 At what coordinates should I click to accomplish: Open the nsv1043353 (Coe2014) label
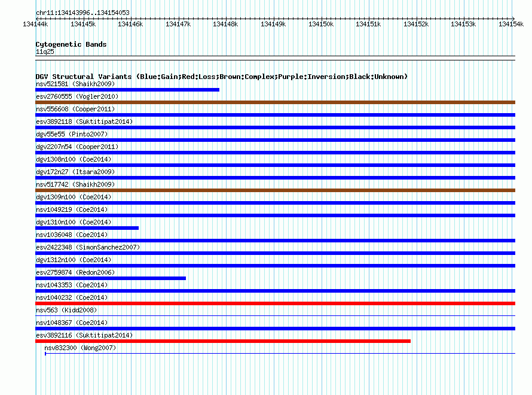tap(72, 285)
